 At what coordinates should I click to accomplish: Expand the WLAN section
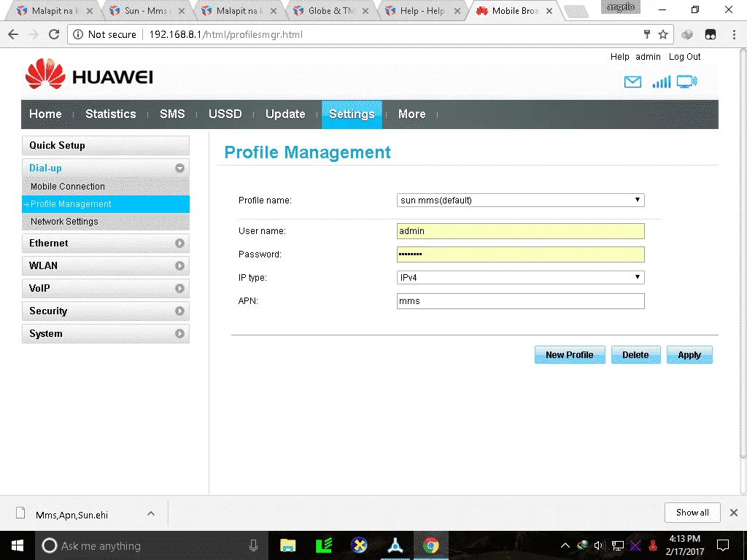(179, 265)
